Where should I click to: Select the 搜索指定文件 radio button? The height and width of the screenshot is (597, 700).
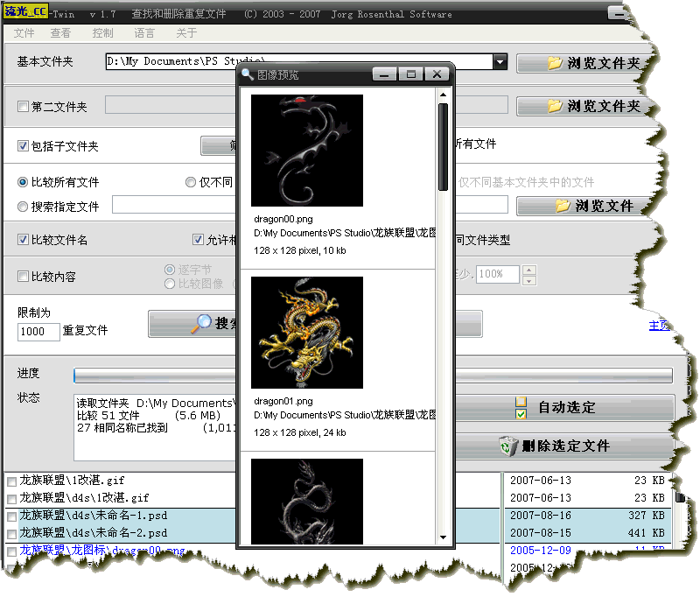coord(24,207)
